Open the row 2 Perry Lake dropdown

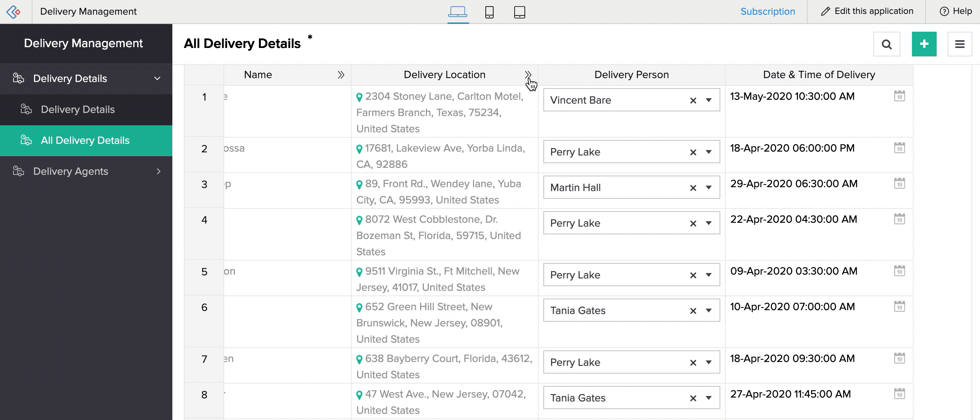(709, 152)
